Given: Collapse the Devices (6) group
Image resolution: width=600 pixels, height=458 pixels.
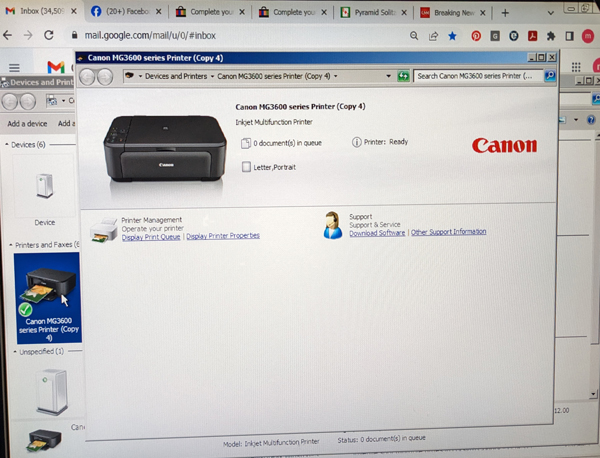Looking at the screenshot, I should tap(7, 145).
